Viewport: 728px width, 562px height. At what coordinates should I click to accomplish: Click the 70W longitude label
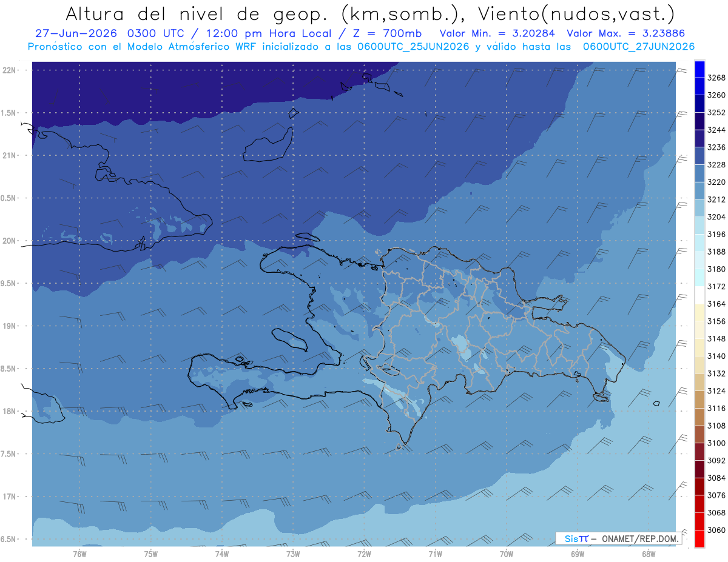pos(507,554)
